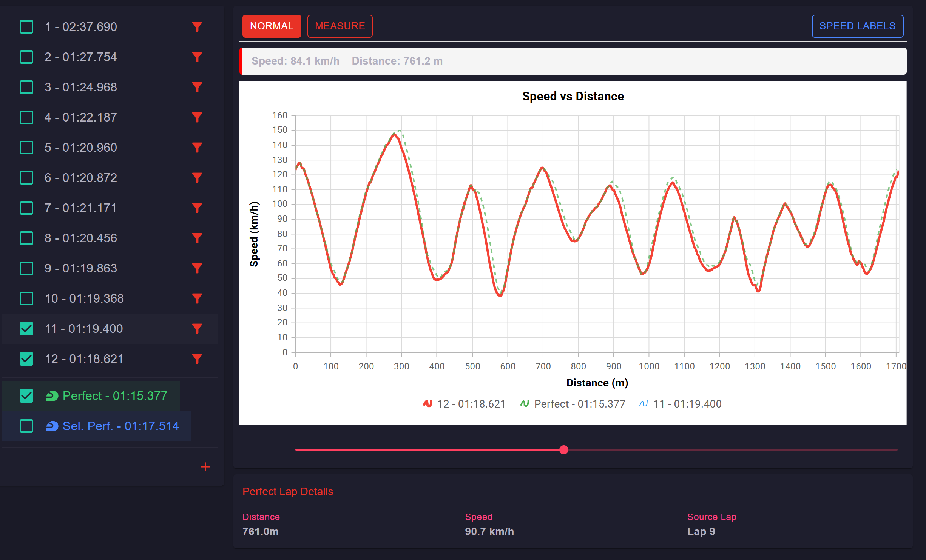Click filter icon for lap 8
This screenshot has width=926, height=560.
197,238
